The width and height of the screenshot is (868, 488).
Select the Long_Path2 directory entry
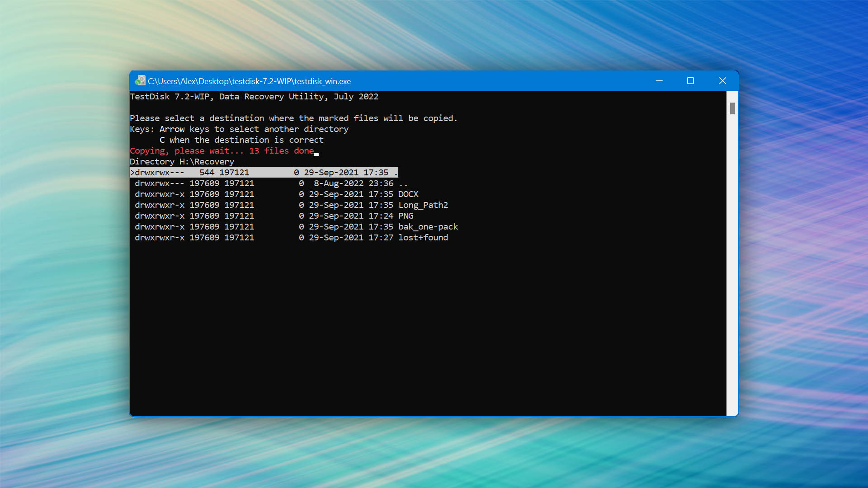click(x=292, y=205)
